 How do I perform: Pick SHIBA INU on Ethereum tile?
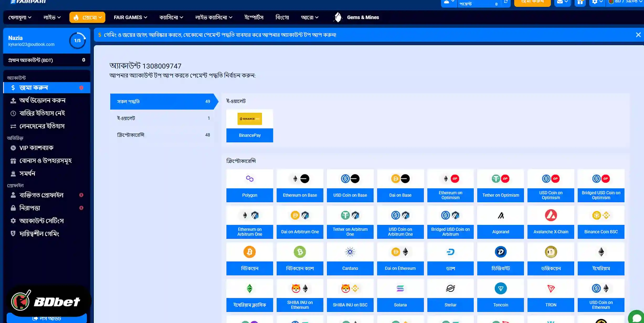300,295
